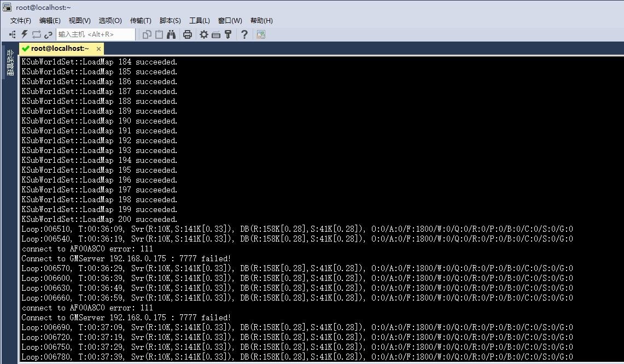Open the 工具(L) menu
Viewport: 624px width, 364px height.
[200, 20]
